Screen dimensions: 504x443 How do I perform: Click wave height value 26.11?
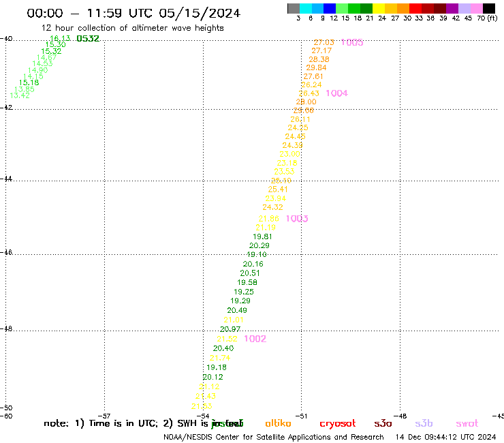tap(300, 119)
